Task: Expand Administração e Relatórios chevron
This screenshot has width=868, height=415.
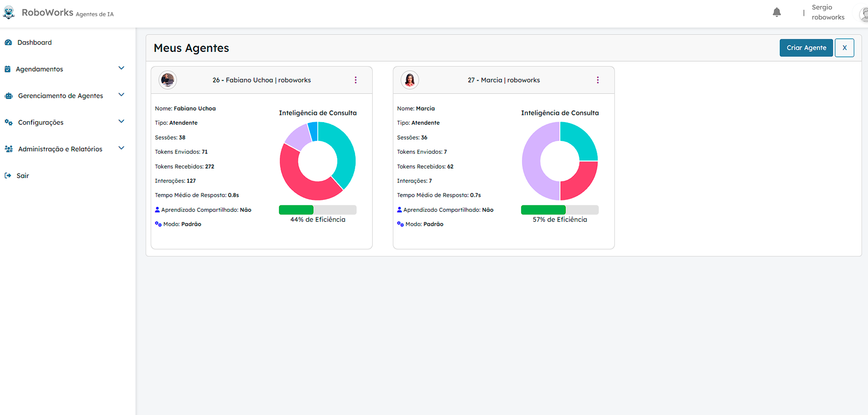Action: (121, 148)
